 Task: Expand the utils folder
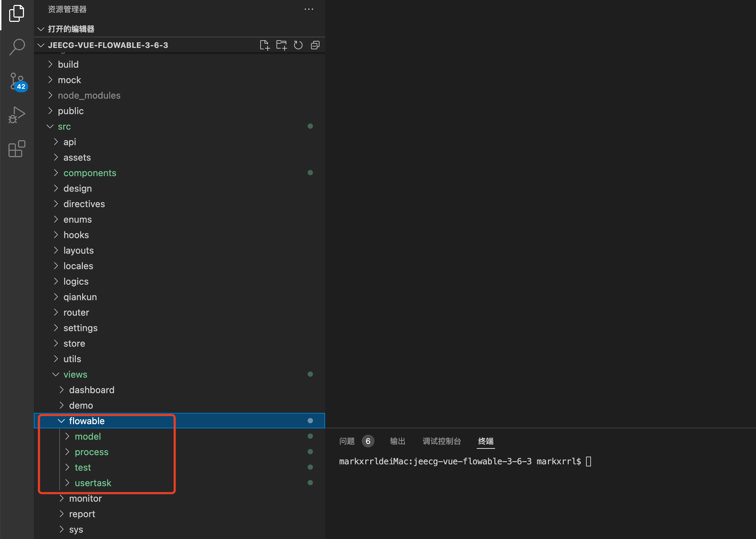[x=179, y=359]
